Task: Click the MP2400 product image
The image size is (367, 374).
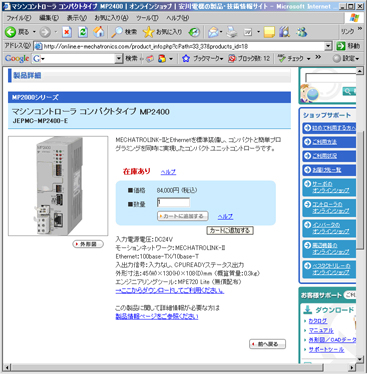Action: tap(58, 186)
